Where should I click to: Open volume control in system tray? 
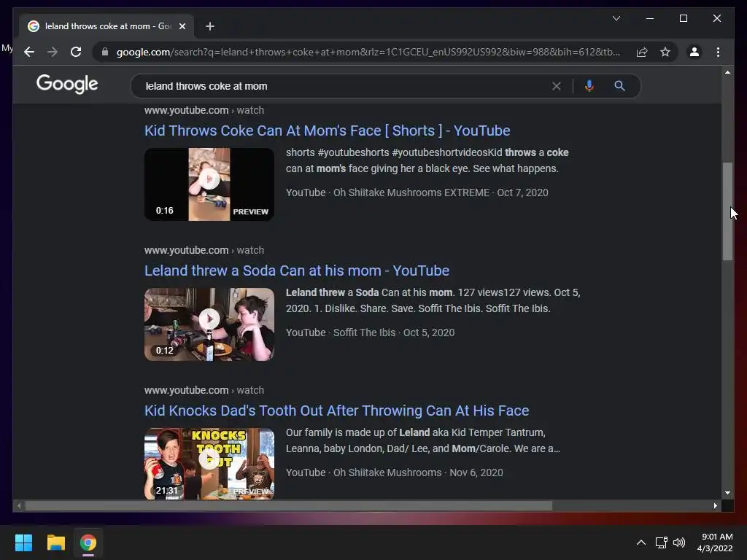tap(679, 542)
